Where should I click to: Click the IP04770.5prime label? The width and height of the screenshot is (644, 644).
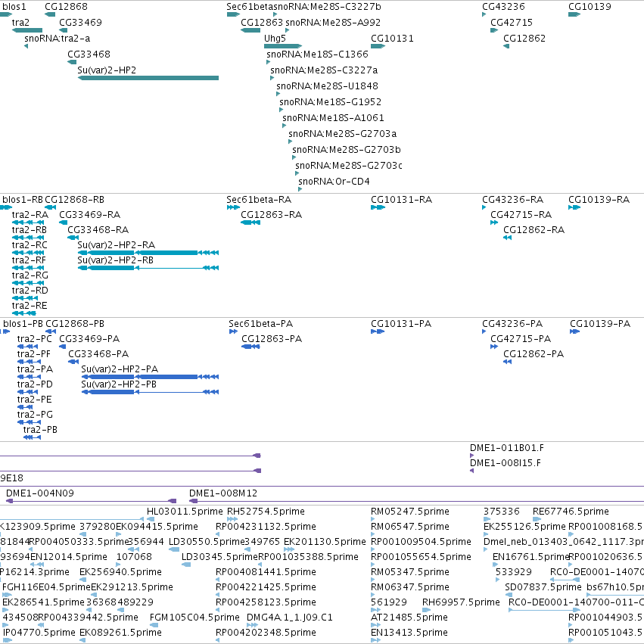(39, 633)
